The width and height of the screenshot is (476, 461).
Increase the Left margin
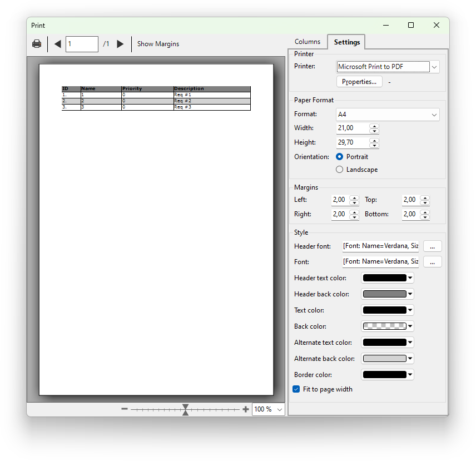tap(354, 197)
